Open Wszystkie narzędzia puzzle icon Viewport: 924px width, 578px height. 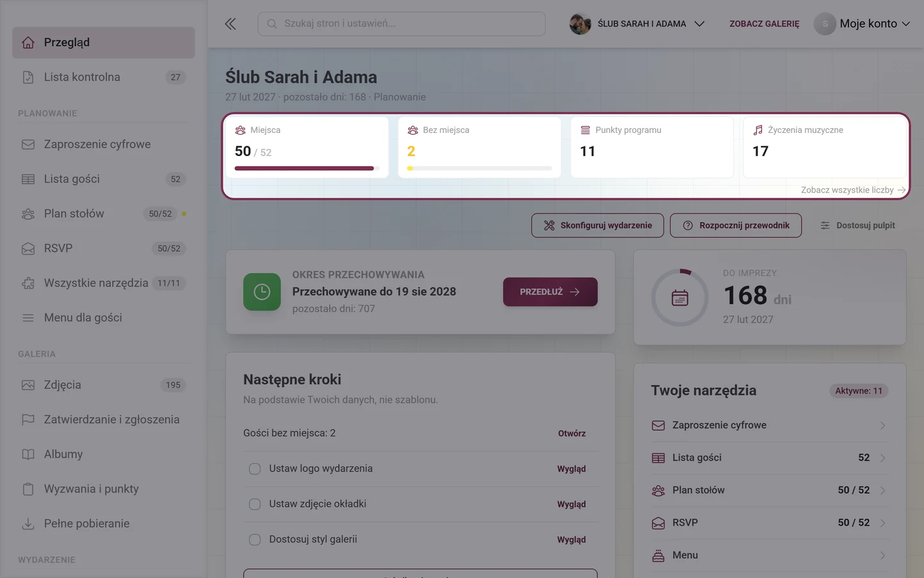click(28, 283)
